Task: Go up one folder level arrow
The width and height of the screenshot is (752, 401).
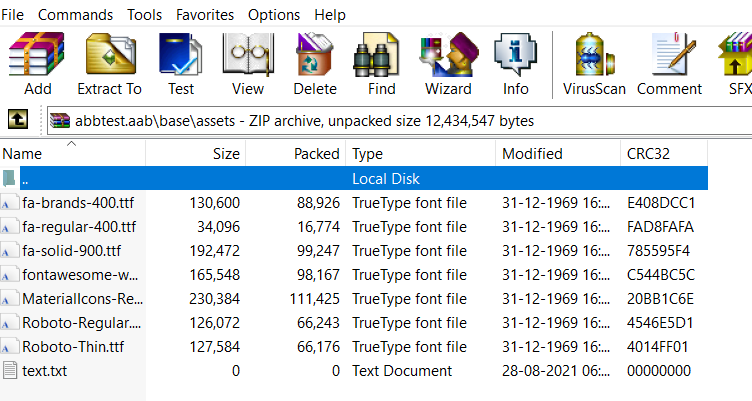Action: click(17, 120)
